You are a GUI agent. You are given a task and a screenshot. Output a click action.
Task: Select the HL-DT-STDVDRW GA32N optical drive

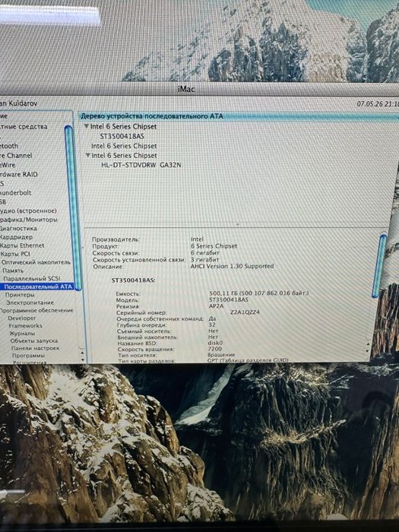click(141, 165)
